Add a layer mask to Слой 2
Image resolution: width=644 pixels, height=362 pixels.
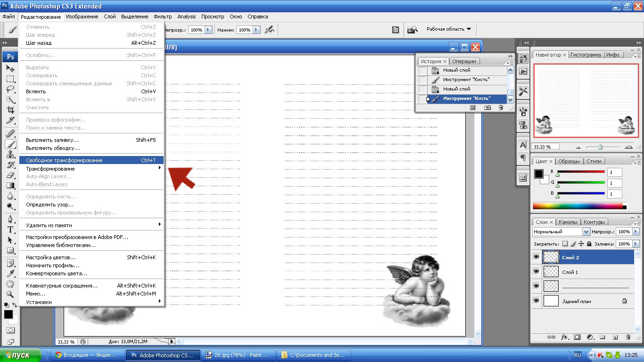(x=577, y=337)
